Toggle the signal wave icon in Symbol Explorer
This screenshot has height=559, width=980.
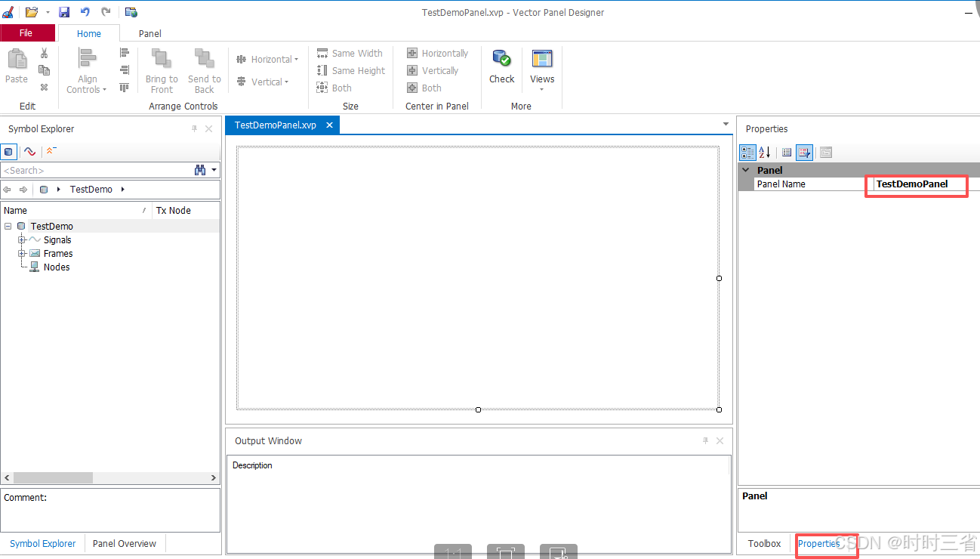pos(29,151)
